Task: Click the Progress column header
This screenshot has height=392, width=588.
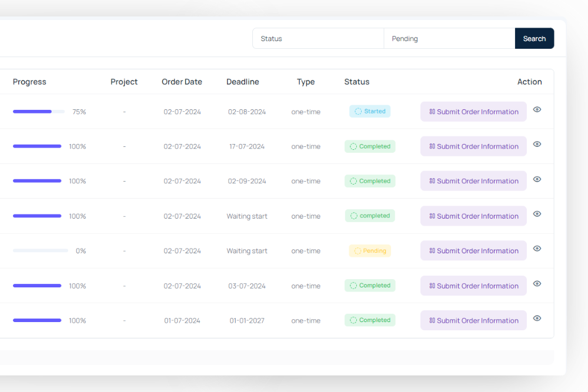Action: click(x=29, y=82)
